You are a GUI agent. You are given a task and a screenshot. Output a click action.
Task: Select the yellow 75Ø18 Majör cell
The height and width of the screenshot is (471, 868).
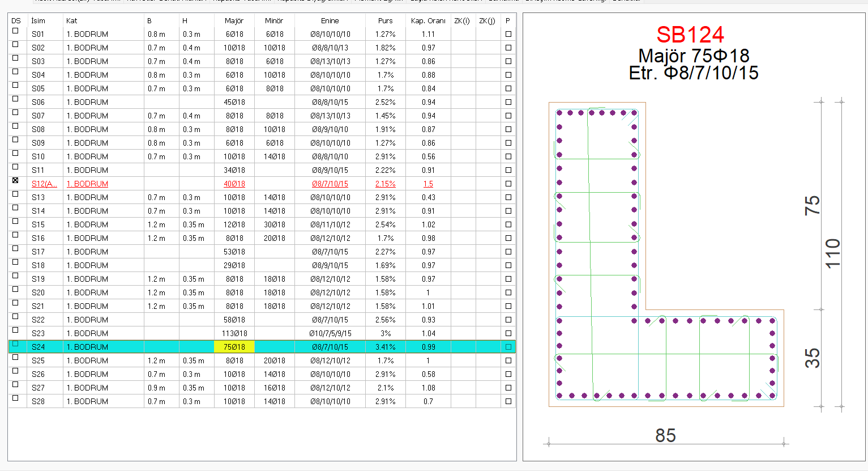pyautogui.click(x=234, y=347)
